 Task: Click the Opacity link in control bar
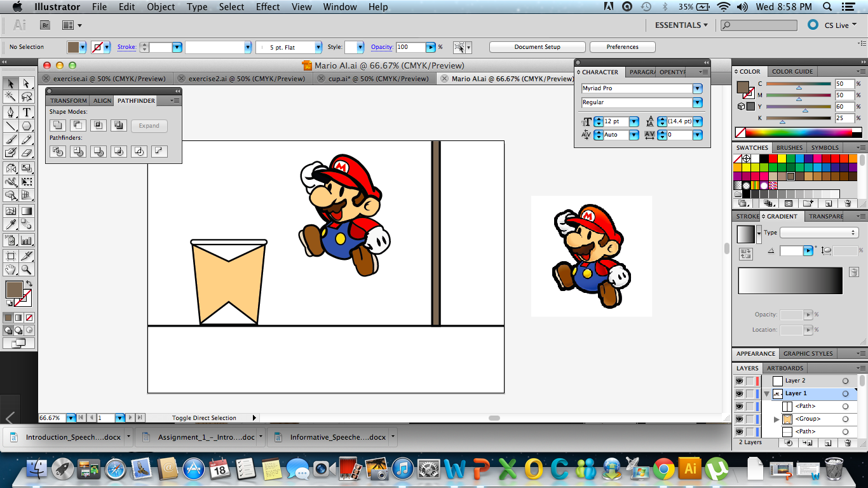382,47
